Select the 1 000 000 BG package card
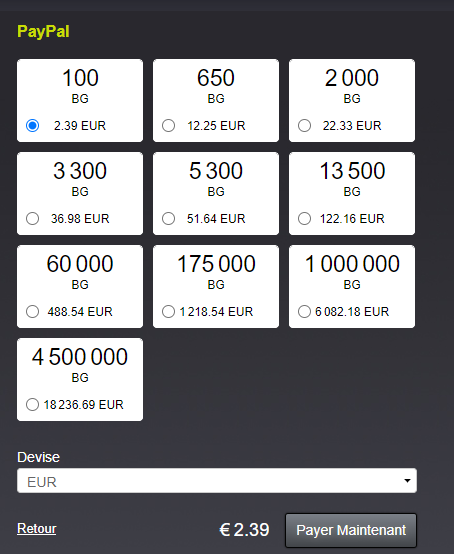This screenshot has width=454, height=554. coord(352,286)
